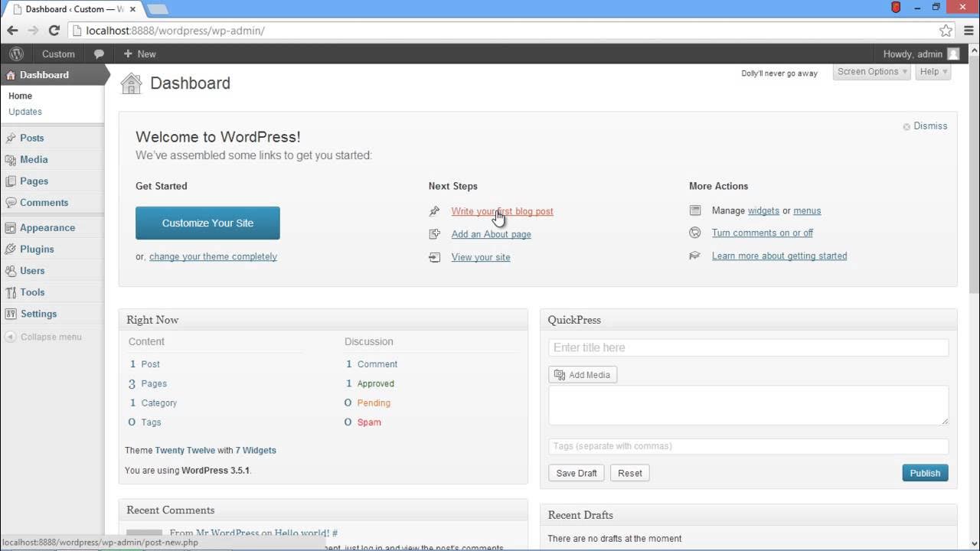Click the Plugins plug icon in sidebar
The height and width of the screenshot is (551, 980).
click(11, 249)
